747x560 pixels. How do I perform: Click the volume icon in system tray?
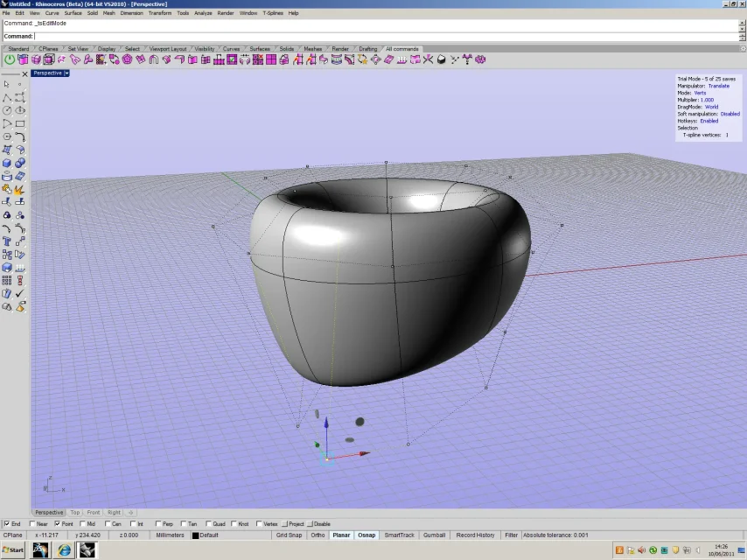click(642, 550)
